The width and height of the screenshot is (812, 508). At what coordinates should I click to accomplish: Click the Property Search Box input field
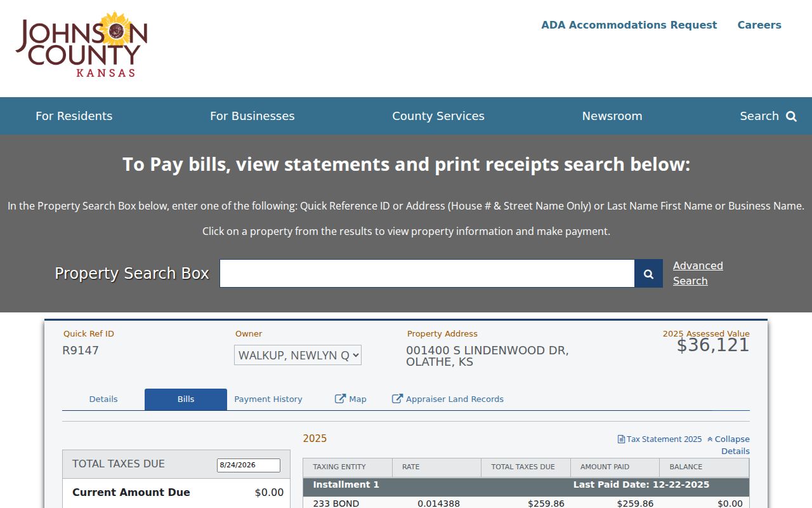427,274
